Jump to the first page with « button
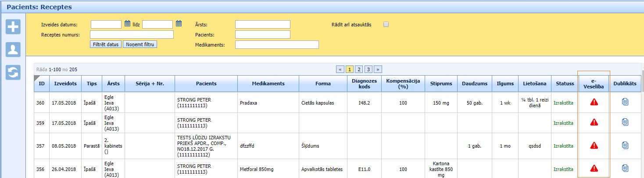This screenshot has height=178, width=644. coord(340,69)
